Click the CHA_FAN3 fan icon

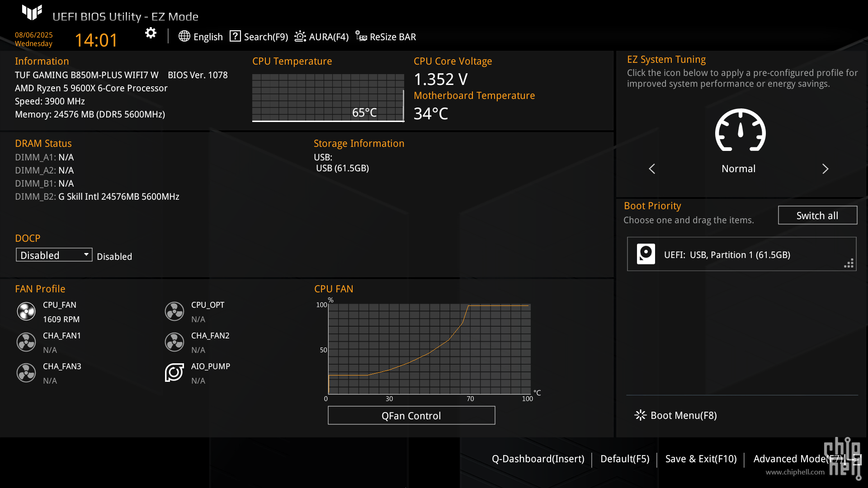[26, 373]
